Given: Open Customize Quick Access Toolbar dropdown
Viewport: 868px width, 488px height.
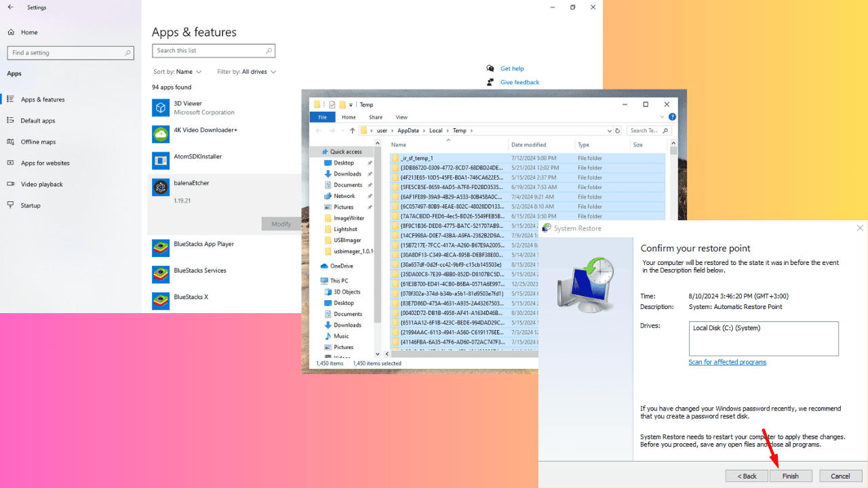Looking at the screenshot, I should pos(351,104).
